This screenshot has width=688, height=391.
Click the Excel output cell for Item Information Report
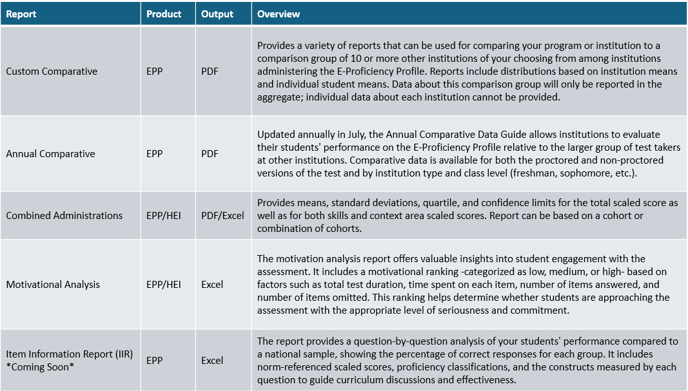(212, 360)
